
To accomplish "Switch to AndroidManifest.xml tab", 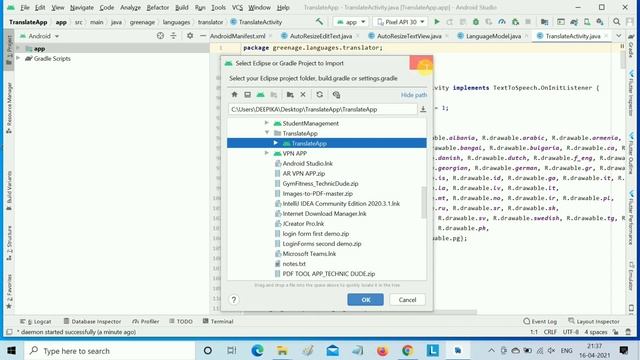I will point(238,36).
